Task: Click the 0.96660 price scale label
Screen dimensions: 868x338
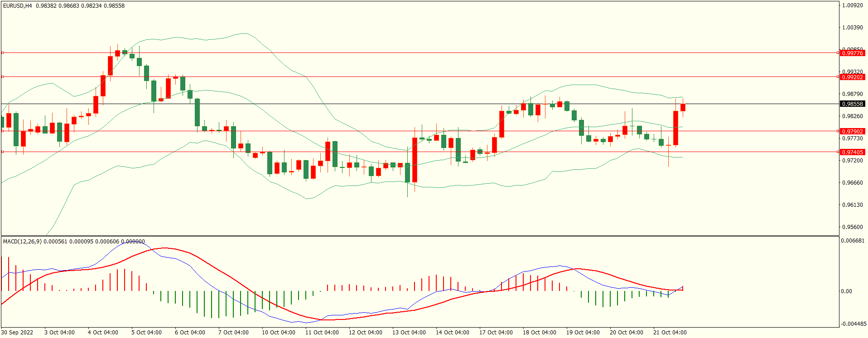Action: click(852, 183)
